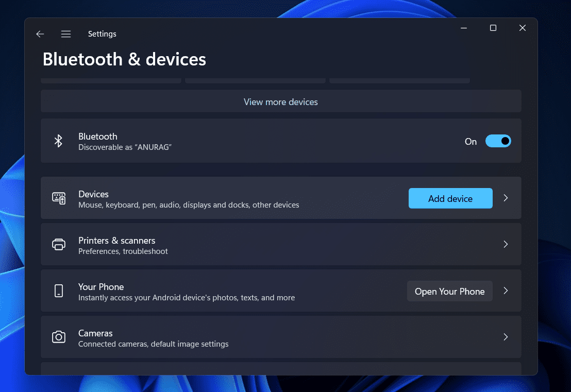The height and width of the screenshot is (392, 571).
Task: Click the Bluetooth symbol icon
Action: (x=59, y=141)
